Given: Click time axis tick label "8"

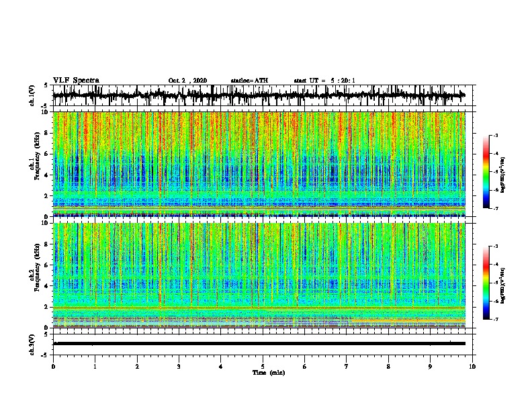Looking at the screenshot, I should point(388,367).
